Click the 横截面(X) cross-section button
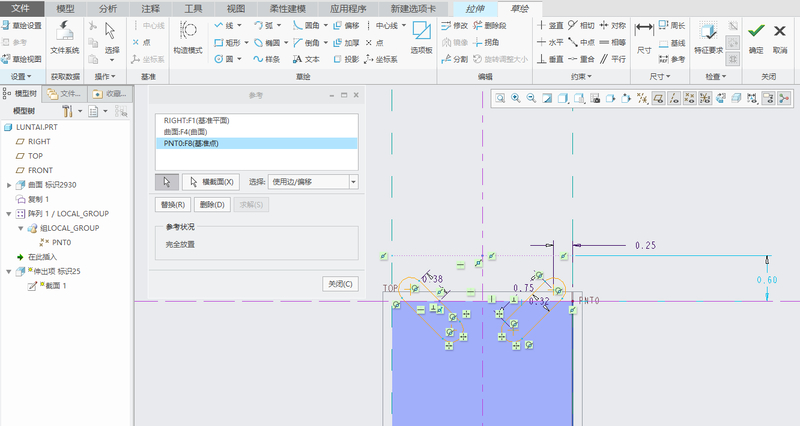Screen dimensions: 800x426 click(x=211, y=182)
